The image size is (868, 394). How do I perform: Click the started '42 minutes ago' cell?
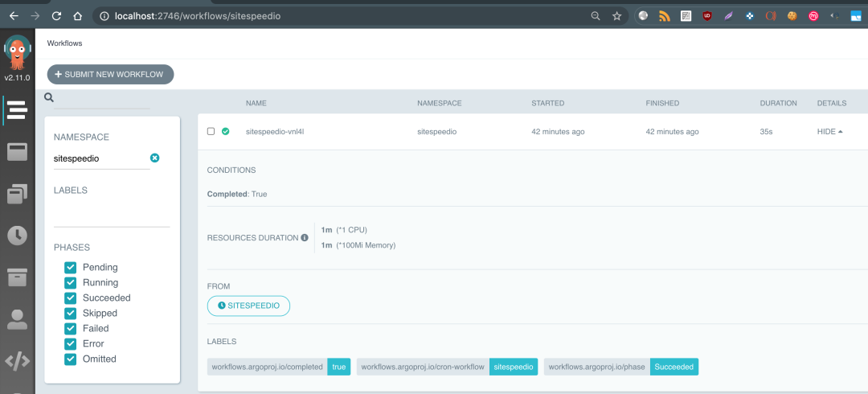coord(558,132)
